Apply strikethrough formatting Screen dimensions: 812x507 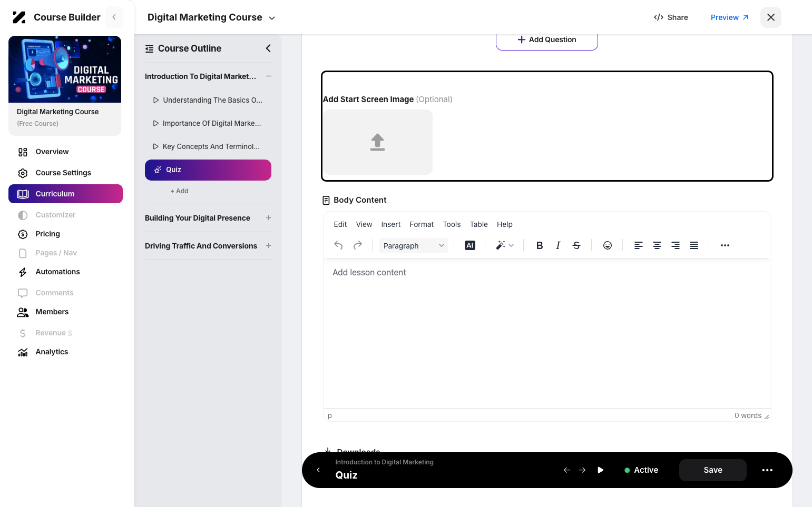pyautogui.click(x=576, y=245)
